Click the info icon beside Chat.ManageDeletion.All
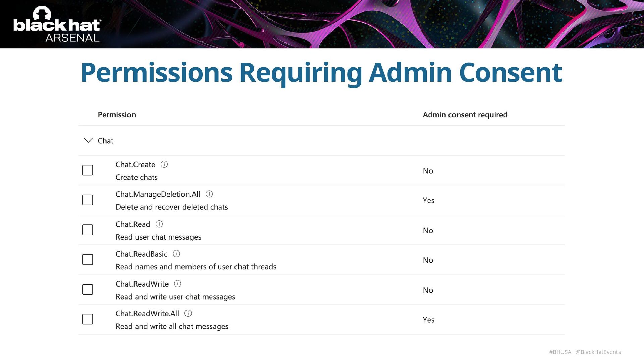Image resolution: width=644 pixels, height=362 pixels. pos(209,194)
